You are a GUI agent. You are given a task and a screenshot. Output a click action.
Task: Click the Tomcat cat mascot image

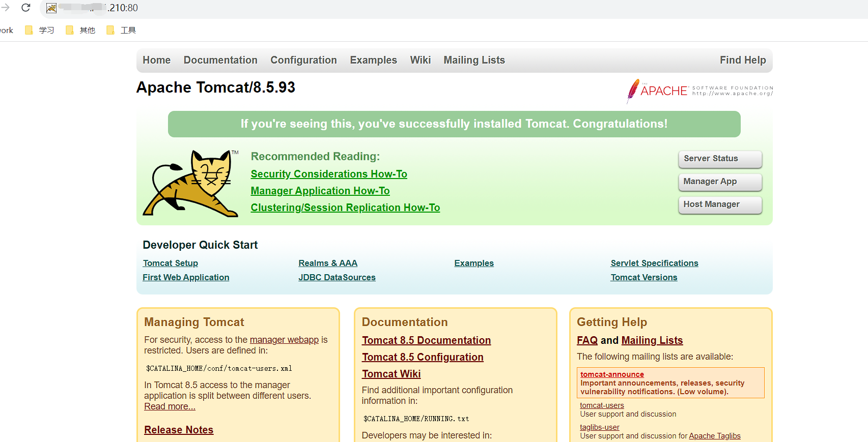point(191,183)
